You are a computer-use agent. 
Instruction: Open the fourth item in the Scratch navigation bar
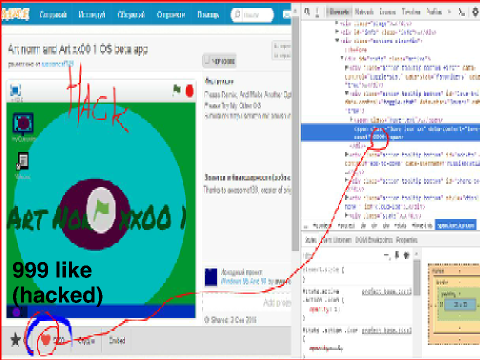pyautogui.click(x=171, y=15)
